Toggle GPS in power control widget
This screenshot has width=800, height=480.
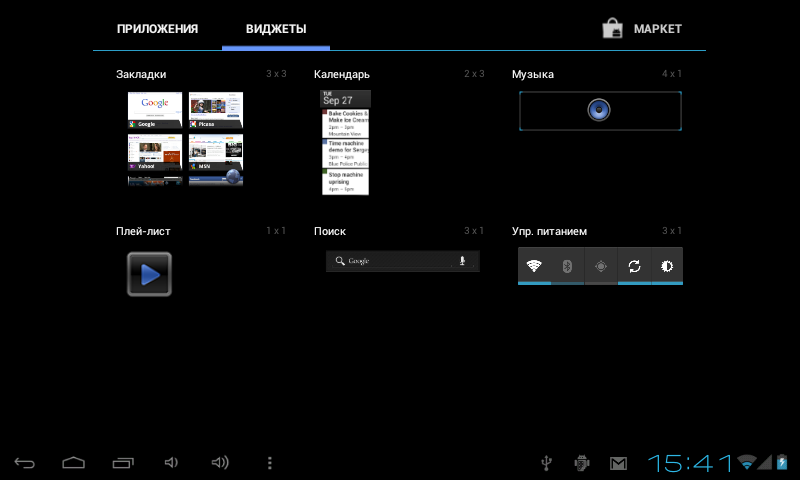[601, 266]
